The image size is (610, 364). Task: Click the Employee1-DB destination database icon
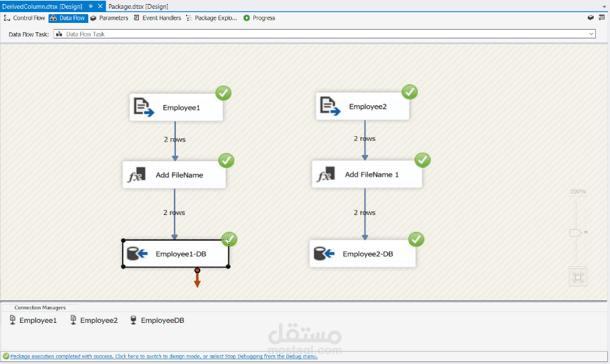click(x=138, y=253)
